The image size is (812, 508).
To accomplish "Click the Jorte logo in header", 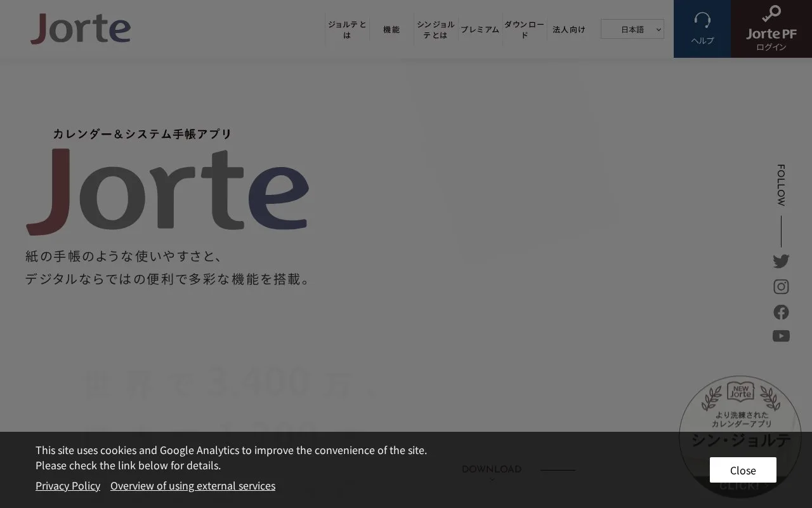I will 81,29.
